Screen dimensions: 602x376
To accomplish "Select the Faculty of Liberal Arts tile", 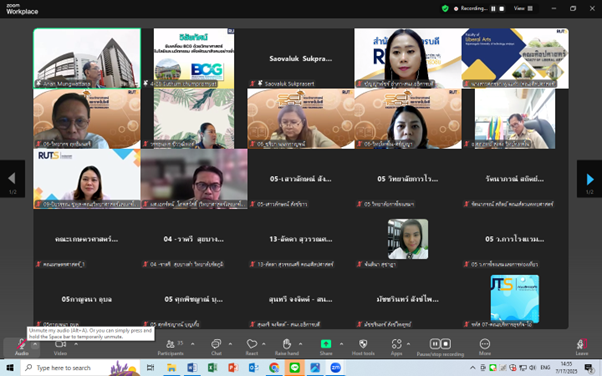I will [x=515, y=58].
